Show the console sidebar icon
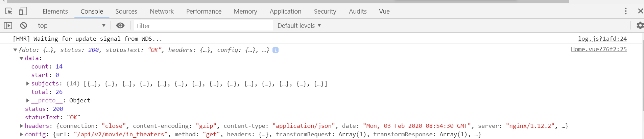This screenshot has width=644, height=139. (8, 25)
